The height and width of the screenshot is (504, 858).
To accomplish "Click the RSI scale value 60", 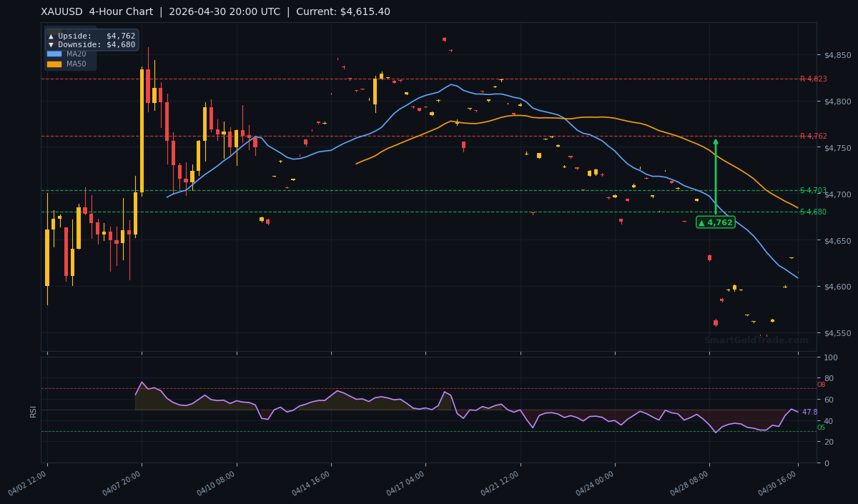I will pos(829,400).
